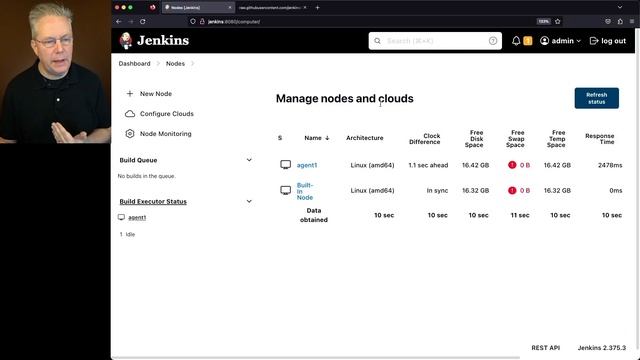Open Build Executor Status heading link

153,201
